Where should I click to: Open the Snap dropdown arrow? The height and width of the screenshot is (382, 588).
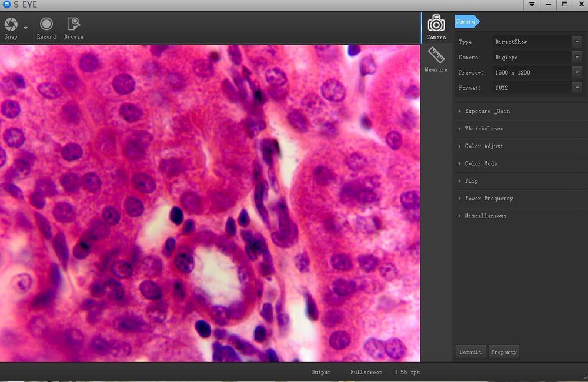click(26, 28)
